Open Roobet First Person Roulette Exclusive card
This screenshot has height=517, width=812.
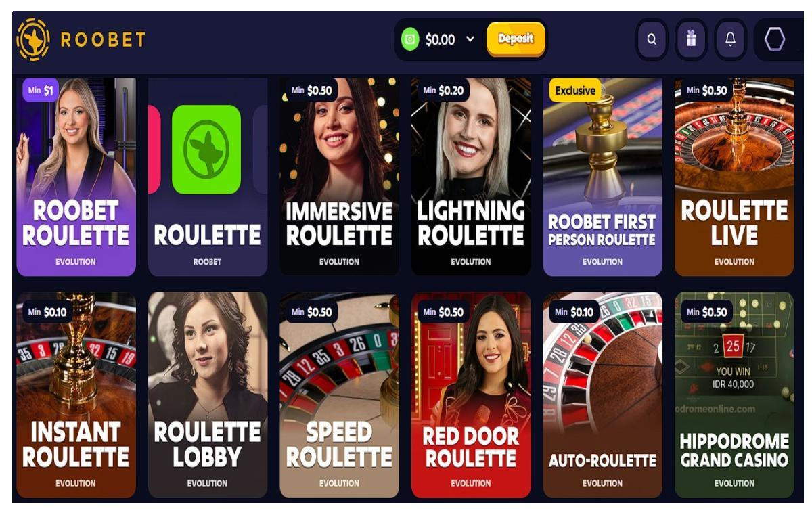pos(602,177)
